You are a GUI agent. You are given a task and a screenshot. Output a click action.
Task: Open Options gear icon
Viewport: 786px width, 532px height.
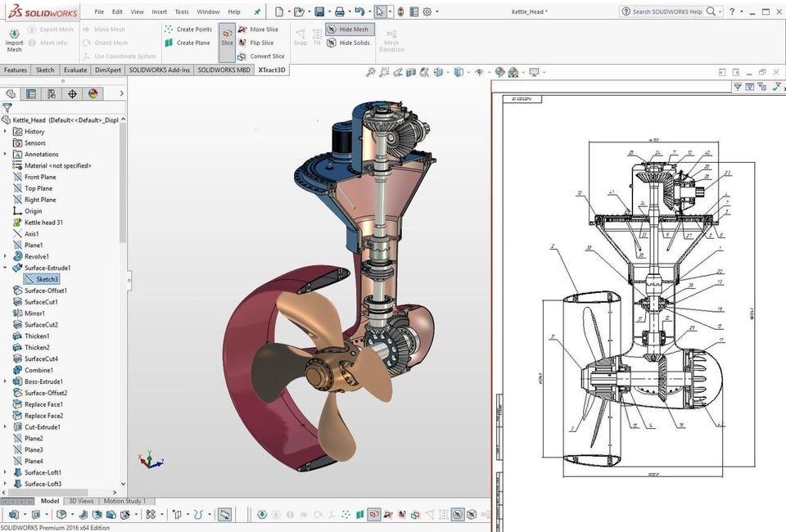(x=427, y=11)
